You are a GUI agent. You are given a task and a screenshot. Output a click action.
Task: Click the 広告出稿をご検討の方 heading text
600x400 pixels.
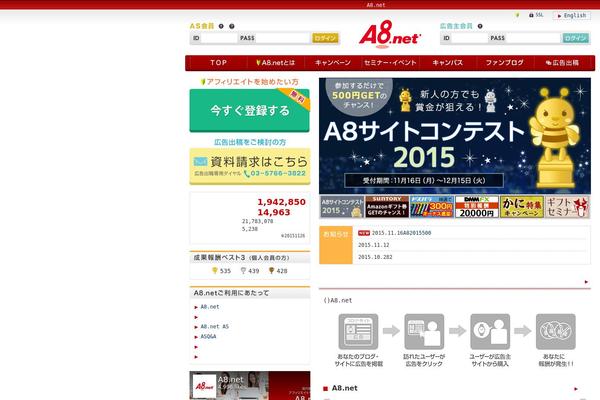pos(250,142)
